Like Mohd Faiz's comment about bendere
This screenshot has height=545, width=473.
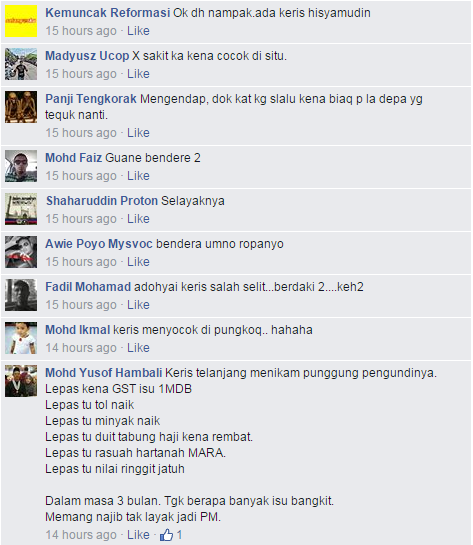[x=138, y=176]
